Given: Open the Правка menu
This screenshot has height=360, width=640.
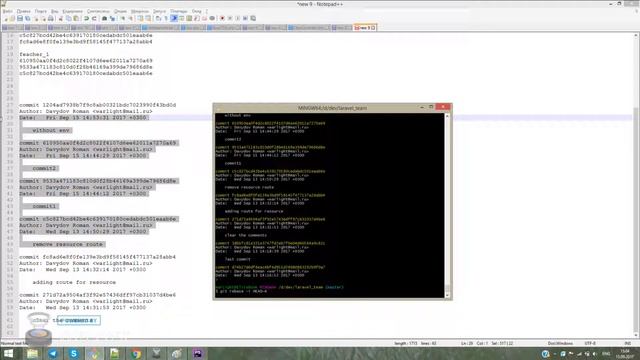Looking at the screenshot, I should click(24, 11).
